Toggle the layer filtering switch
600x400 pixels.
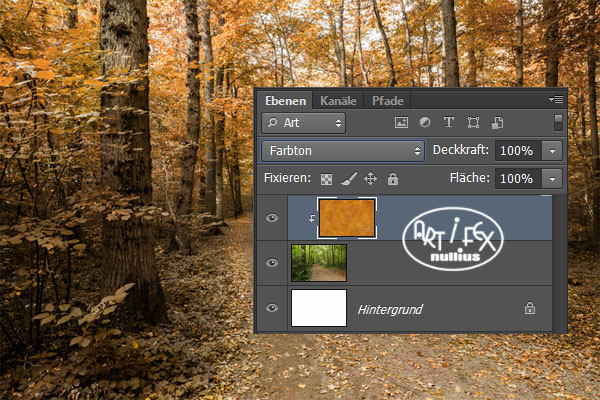(x=558, y=122)
